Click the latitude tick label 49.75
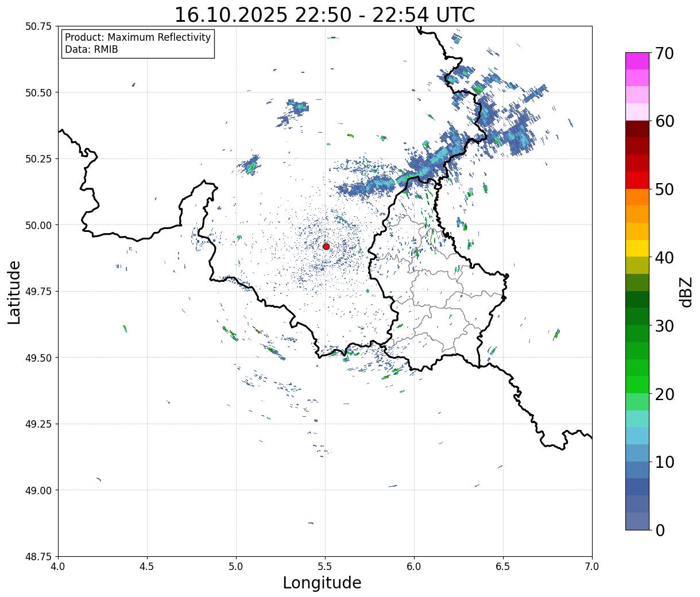Screen dimensions: 700x597 click(38, 292)
